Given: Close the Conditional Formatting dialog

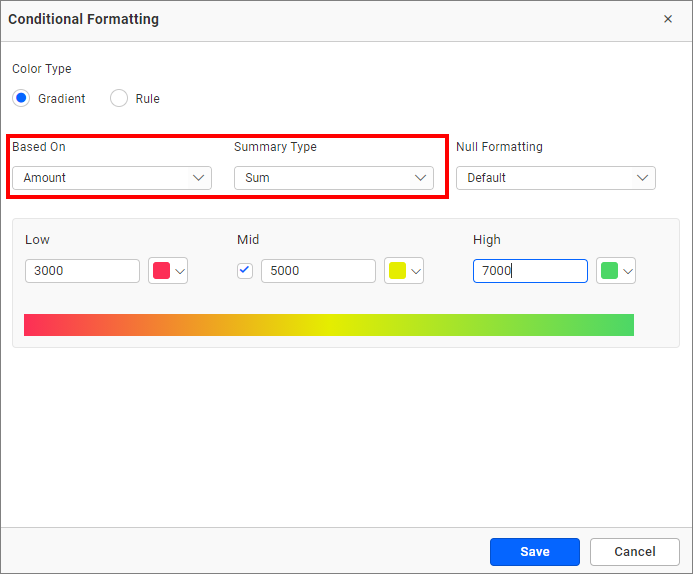Looking at the screenshot, I should coord(668,19).
